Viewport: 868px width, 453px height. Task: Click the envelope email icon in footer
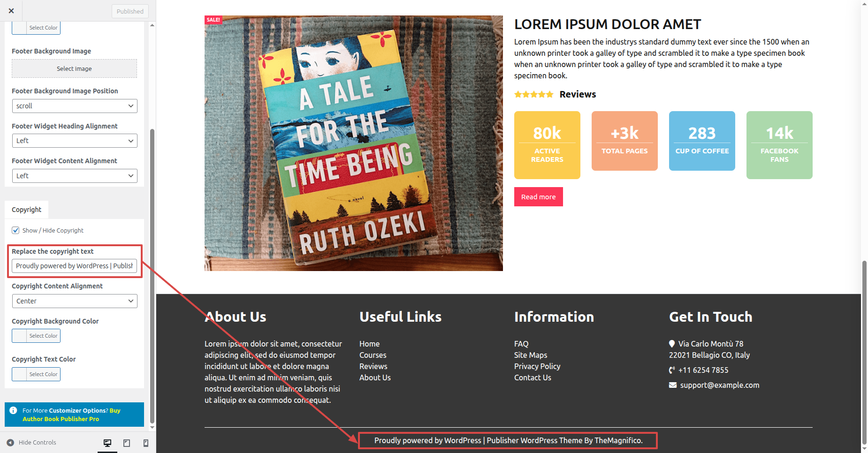click(x=673, y=385)
